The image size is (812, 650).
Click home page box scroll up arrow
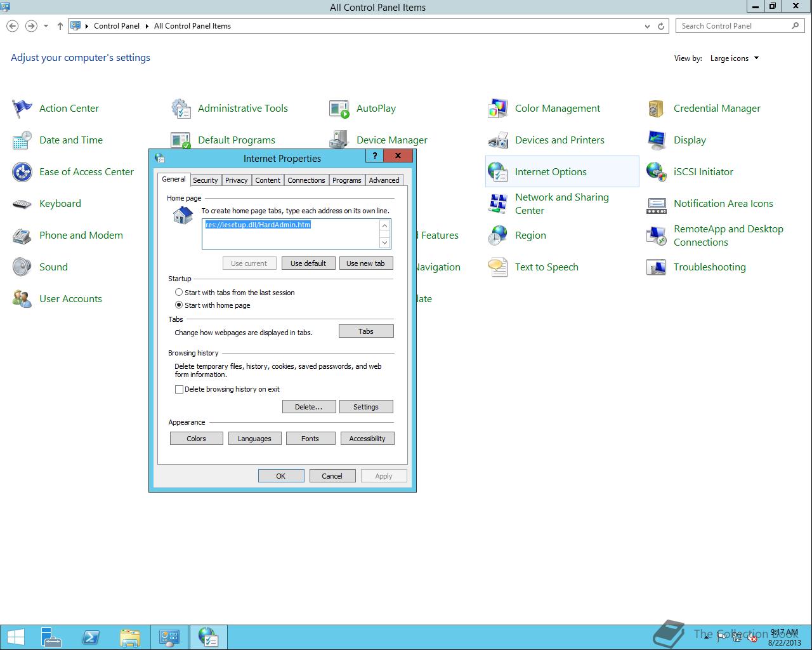384,225
